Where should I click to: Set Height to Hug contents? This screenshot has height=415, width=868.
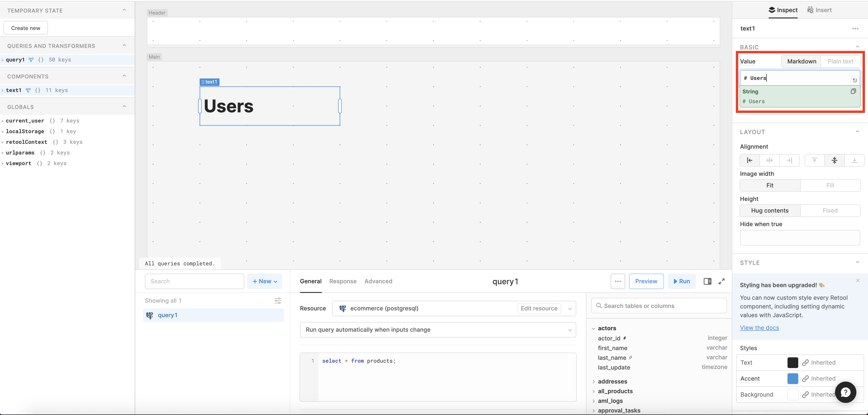click(770, 210)
